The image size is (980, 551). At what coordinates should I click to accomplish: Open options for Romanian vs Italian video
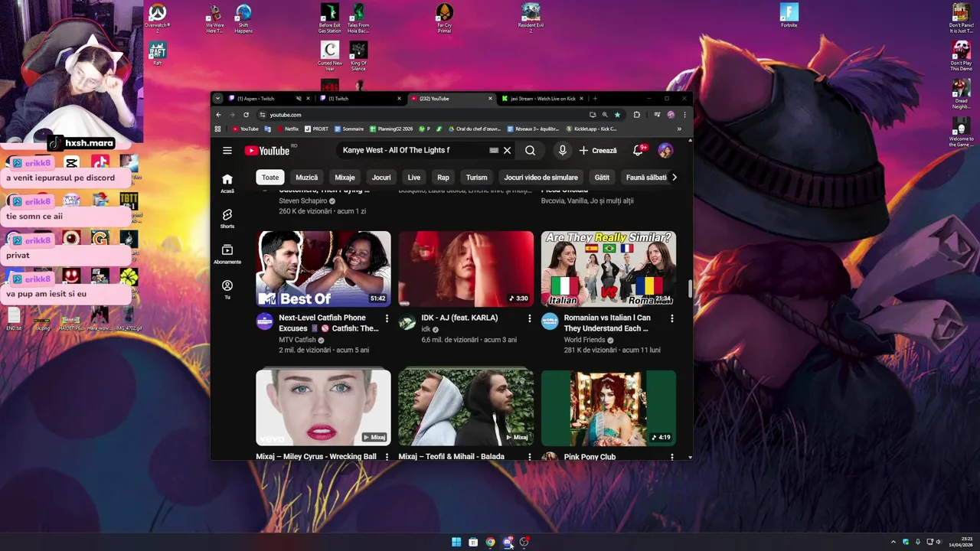672,318
